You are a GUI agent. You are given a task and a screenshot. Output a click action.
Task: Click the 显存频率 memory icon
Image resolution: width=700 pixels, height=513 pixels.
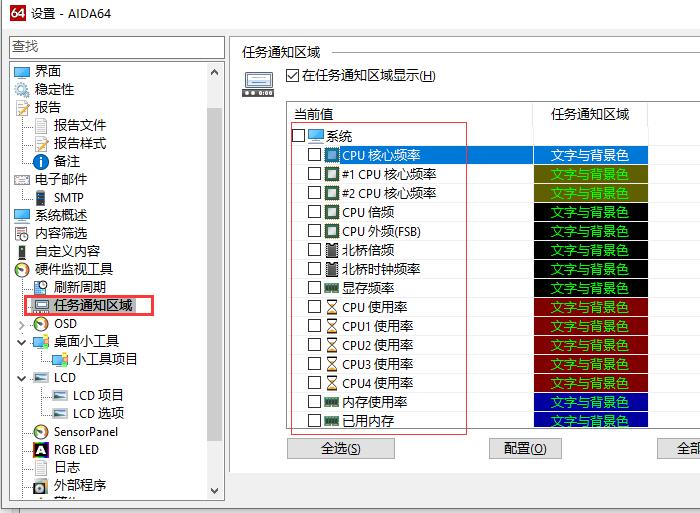pos(331,288)
